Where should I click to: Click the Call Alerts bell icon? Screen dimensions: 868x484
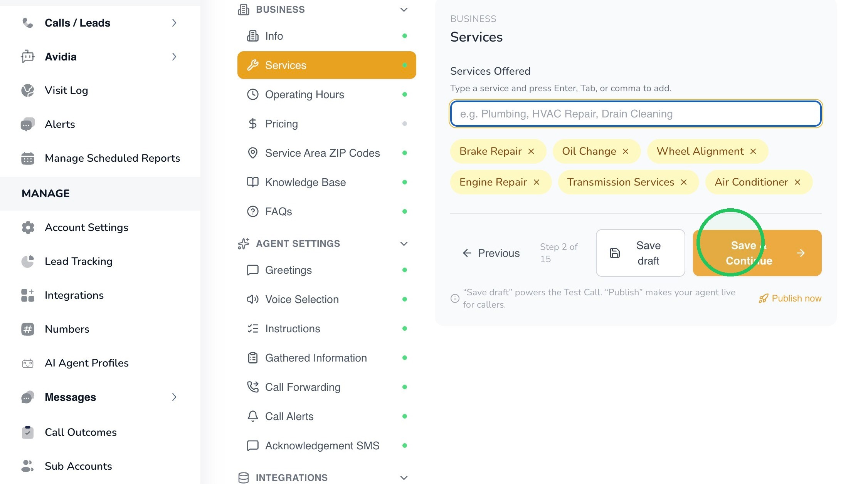[253, 416]
